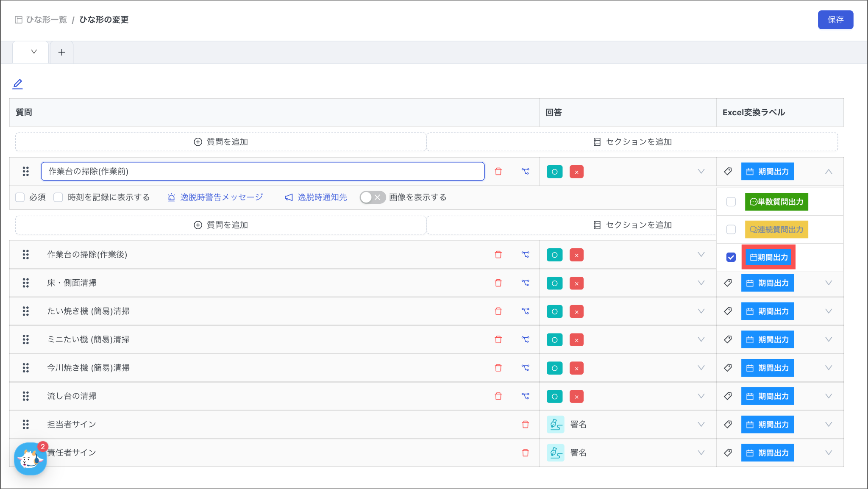
Task: Click the drag handle for 今川焼き機 (簡易)清掃
Action: (26, 368)
